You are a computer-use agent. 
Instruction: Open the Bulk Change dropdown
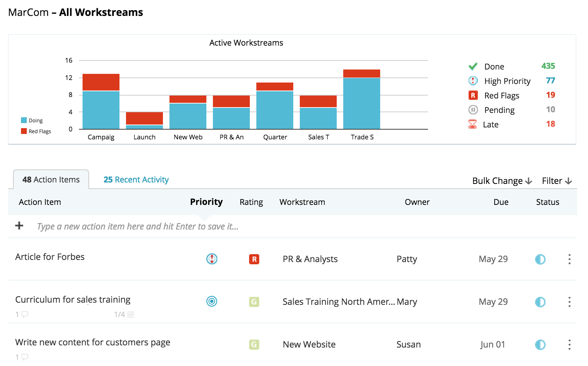502,181
